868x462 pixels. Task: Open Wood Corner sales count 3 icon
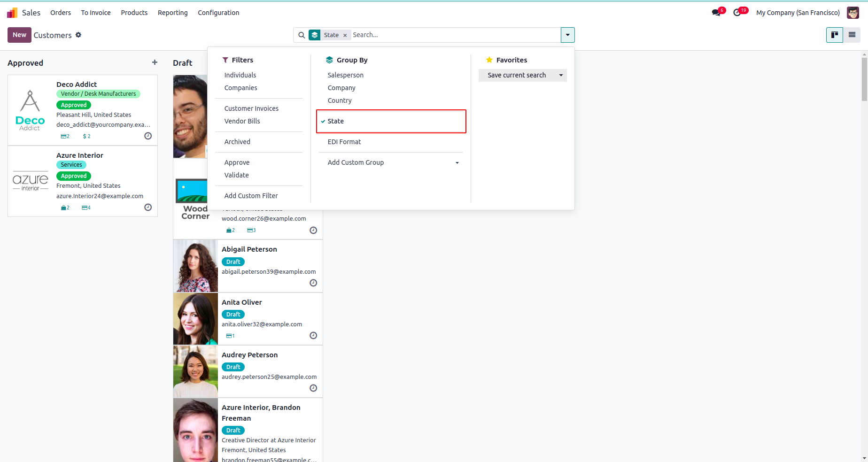coord(251,230)
